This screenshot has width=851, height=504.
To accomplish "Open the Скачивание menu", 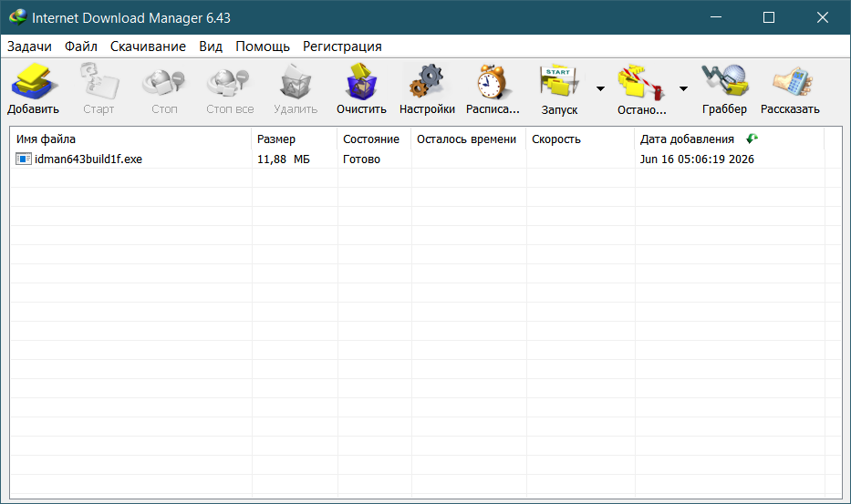I will 148,46.
